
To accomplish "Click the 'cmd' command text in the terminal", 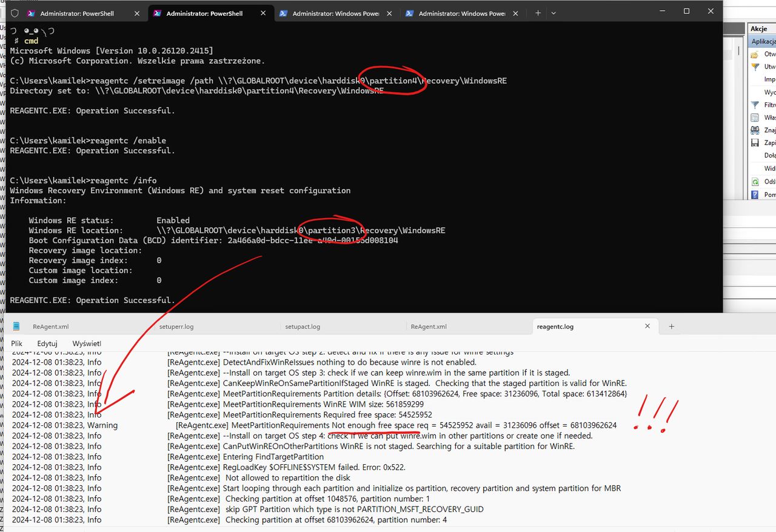I will pos(31,41).
